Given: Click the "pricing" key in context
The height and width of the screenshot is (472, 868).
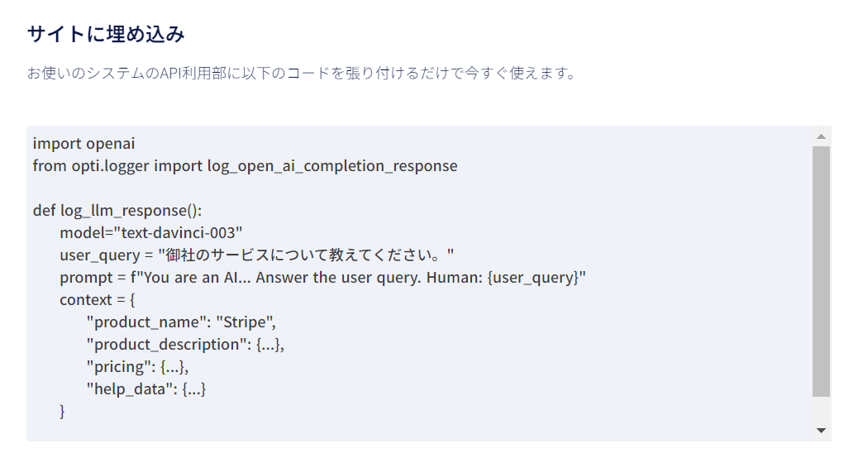Looking at the screenshot, I should [x=119, y=366].
